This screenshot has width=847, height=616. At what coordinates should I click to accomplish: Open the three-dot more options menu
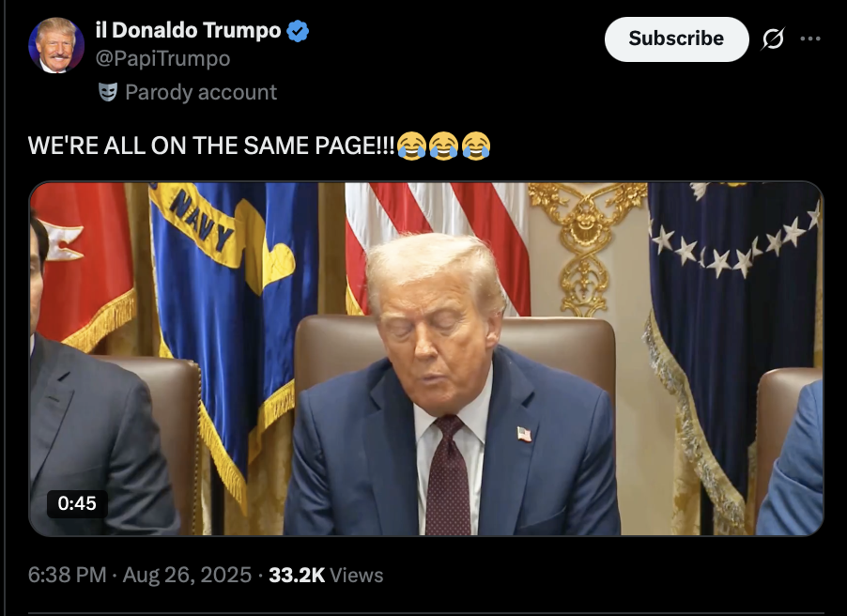pos(810,38)
